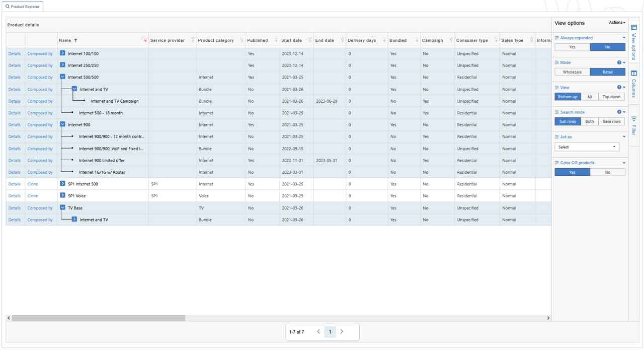Select Top-down view option
644x350 pixels.
coord(611,96)
